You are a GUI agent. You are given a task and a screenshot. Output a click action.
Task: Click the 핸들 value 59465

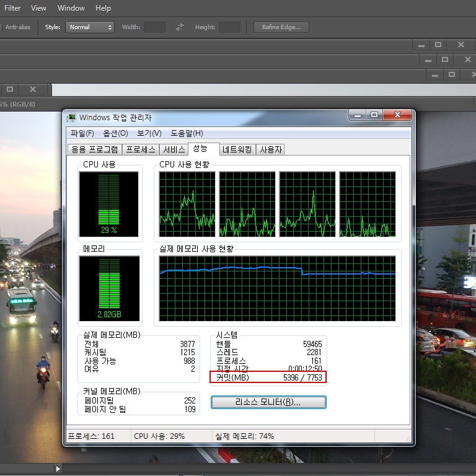point(312,344)
